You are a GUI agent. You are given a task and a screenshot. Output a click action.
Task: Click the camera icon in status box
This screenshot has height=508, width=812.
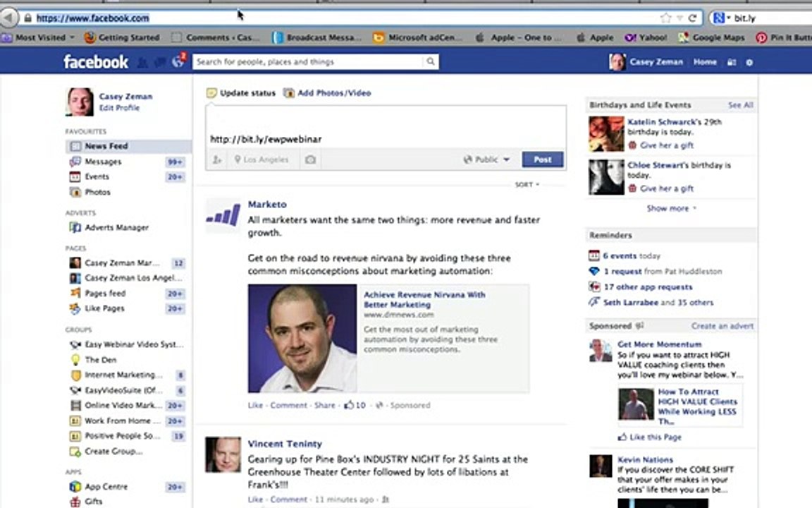pyautogui.click(x=310, y=159)
